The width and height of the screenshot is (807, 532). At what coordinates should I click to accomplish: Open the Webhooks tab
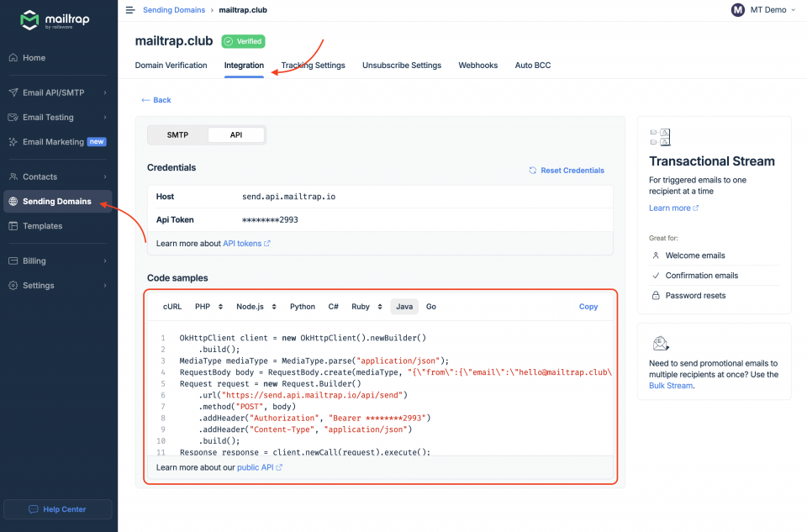click(477, 65)
